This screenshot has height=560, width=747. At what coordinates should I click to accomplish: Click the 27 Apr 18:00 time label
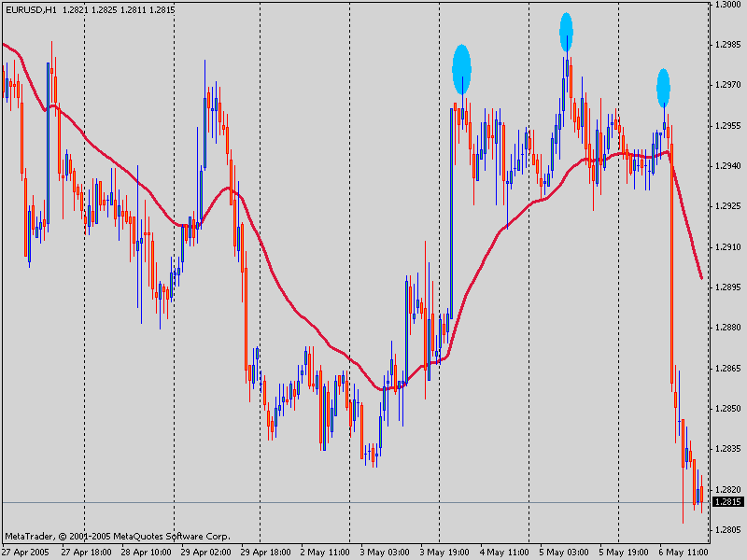[86, 553]
